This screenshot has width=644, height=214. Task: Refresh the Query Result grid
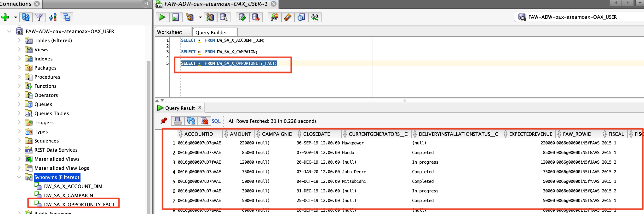(191, 121)
